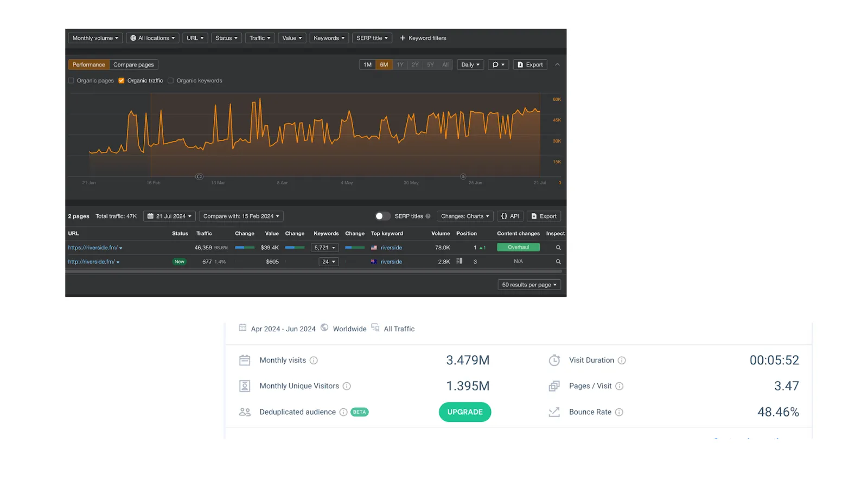The height and width of the screenshot is (488, 868).
Task: Open the URL filter dropdown
Action: click(195, 38)
